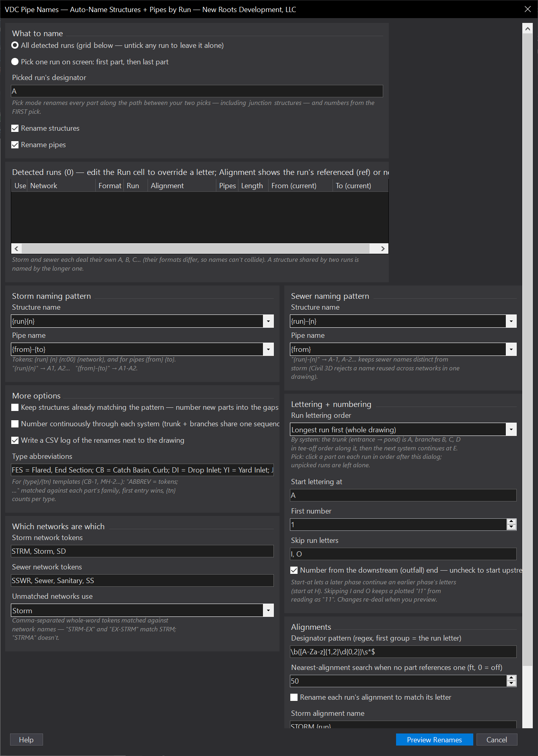Expand Run lettering order dropdown
The image size is (538, 756).
point(511,429)
